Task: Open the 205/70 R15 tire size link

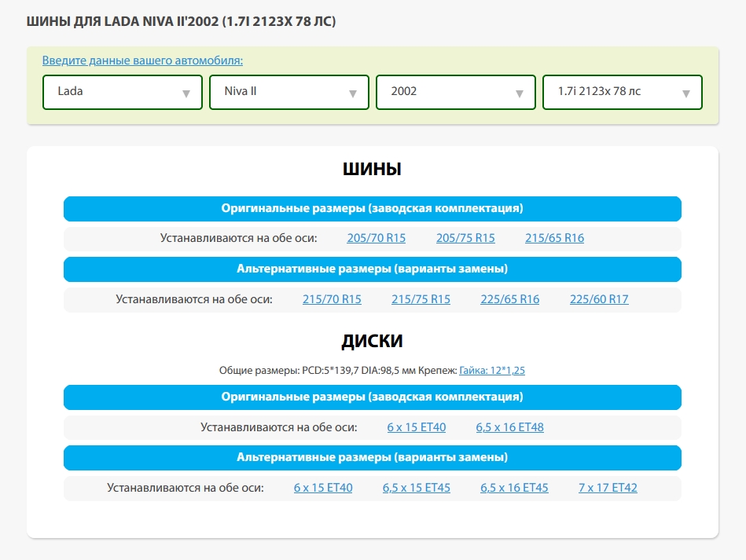Action: (x=377, y=238)
